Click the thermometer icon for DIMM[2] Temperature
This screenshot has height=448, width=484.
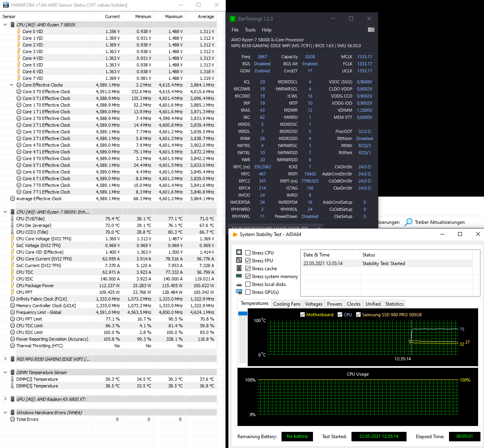[x=13, y=379]
